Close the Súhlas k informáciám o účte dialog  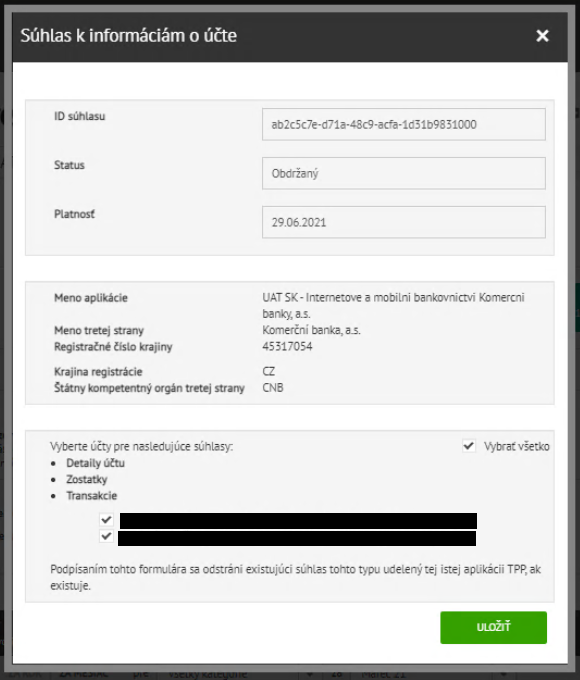coord(542,36)
